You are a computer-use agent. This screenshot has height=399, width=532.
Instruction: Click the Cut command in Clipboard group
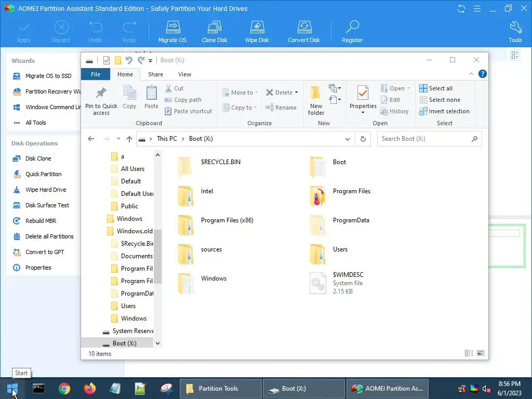click(175, 88)
